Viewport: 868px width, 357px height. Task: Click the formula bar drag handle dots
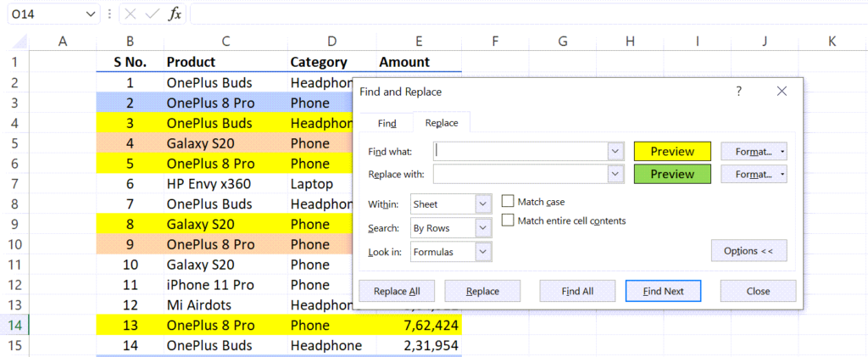(x=109, y=14)
